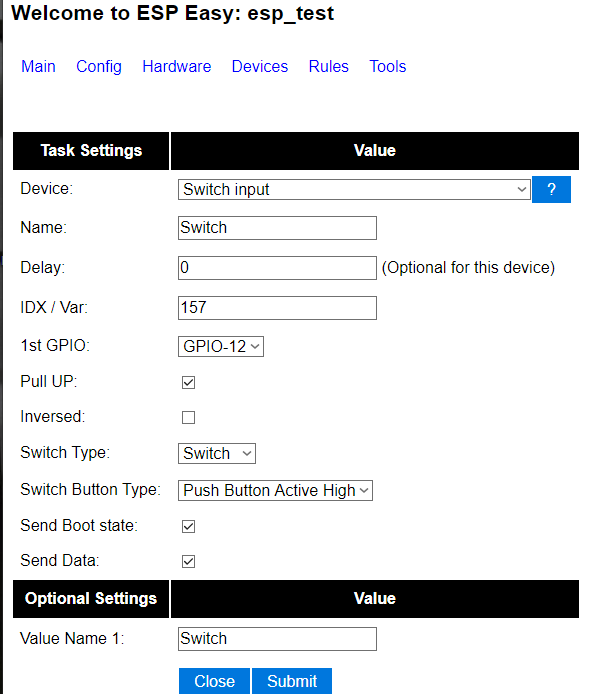This screenshot has width=596, height=694.
Task: Disable the Send Data checkbox
Action: 188,561
